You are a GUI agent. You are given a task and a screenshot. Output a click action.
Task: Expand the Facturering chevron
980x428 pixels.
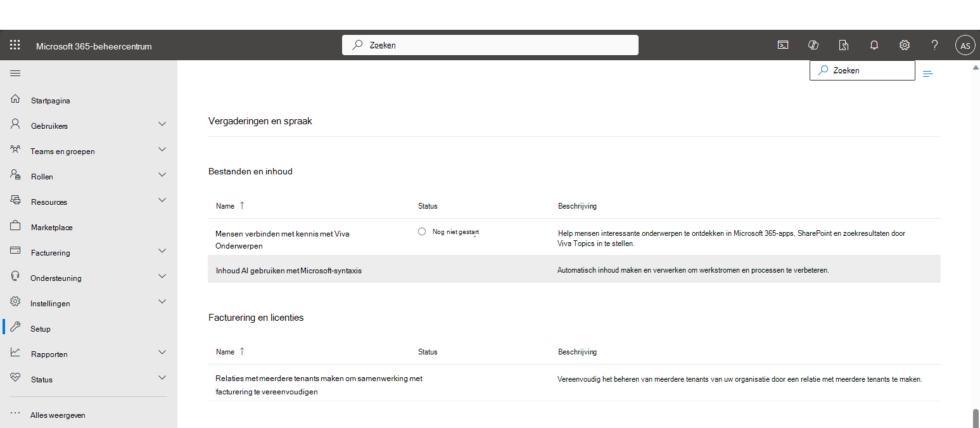pos(162,251)
